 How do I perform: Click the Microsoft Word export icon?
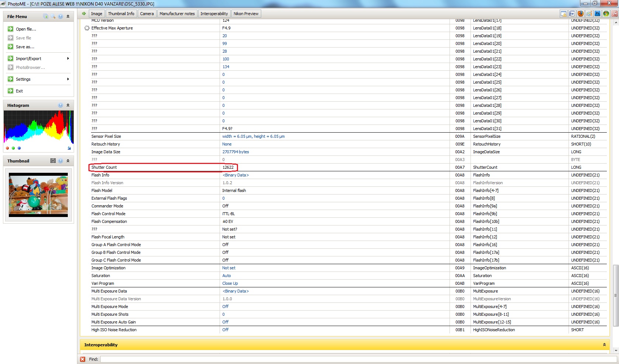[572, 14]
